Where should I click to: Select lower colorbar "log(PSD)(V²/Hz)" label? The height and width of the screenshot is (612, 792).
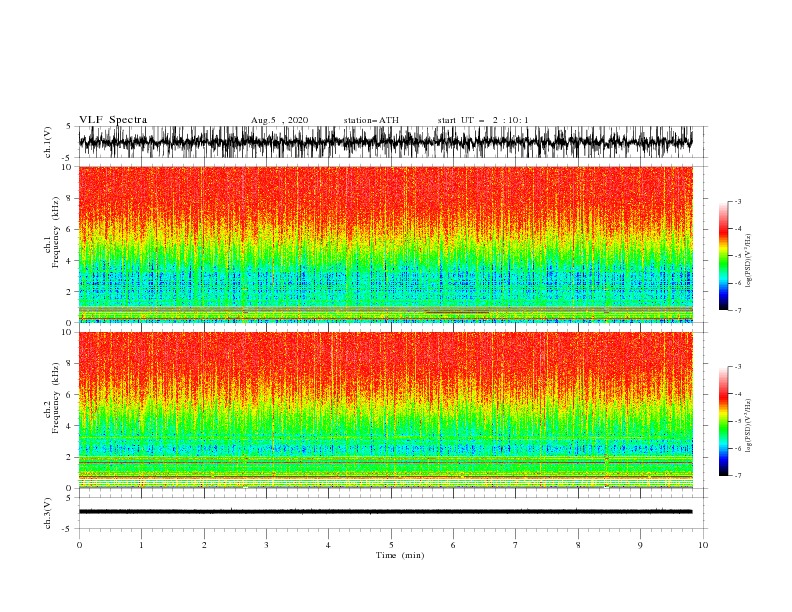(x=749, y=425)
